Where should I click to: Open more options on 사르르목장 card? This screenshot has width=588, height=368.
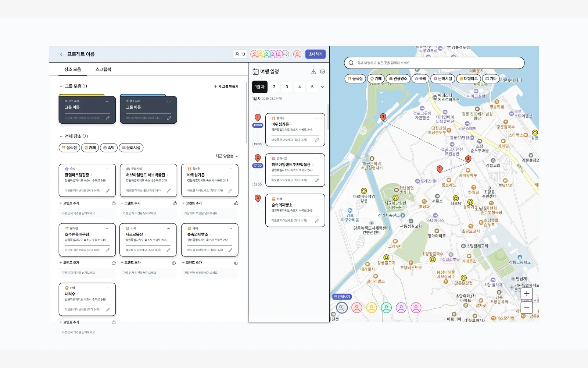coord(169,229)
